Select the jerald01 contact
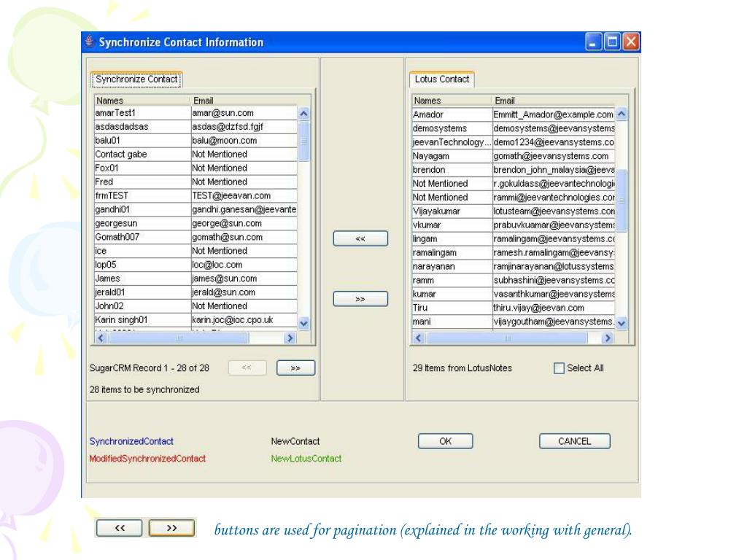 point(196,293)
